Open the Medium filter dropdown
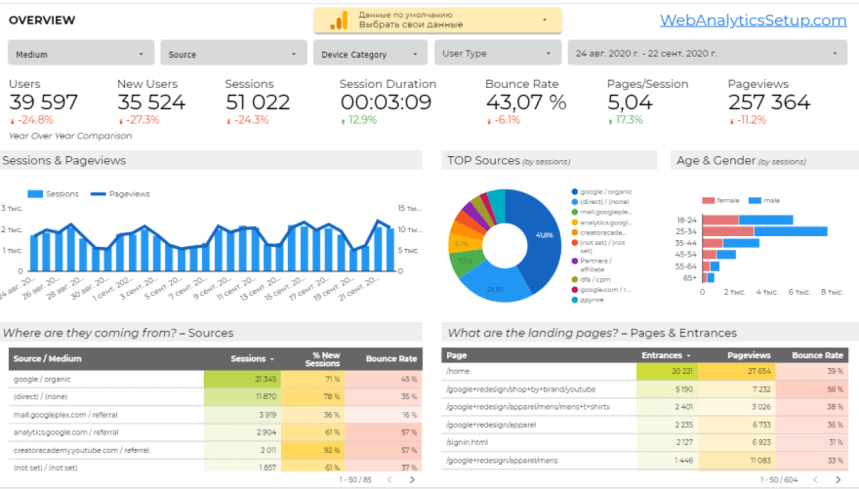Image resolution: width=859 pixels, height=489 pixels. (x=81, y=53)
